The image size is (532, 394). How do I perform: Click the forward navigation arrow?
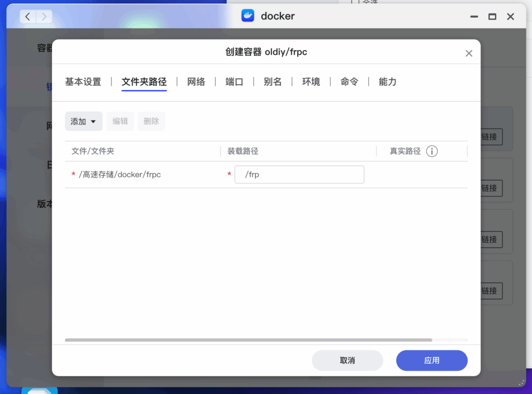point(44,16)
